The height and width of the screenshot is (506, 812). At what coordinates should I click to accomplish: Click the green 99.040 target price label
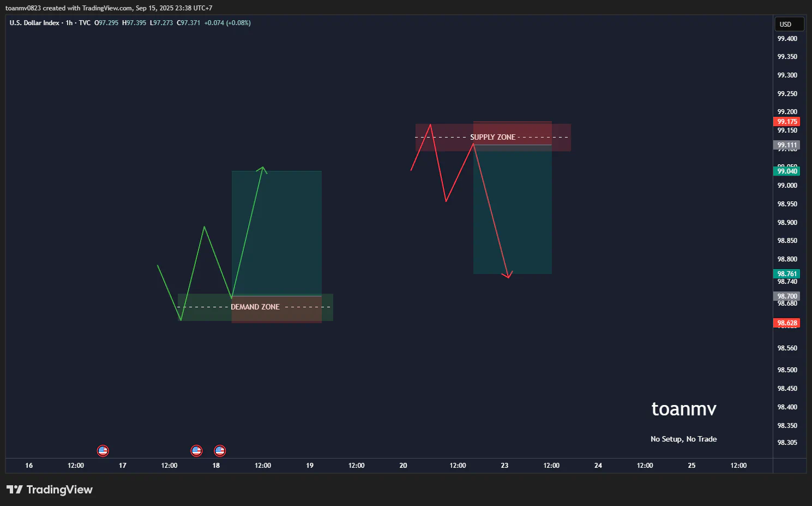787,171
